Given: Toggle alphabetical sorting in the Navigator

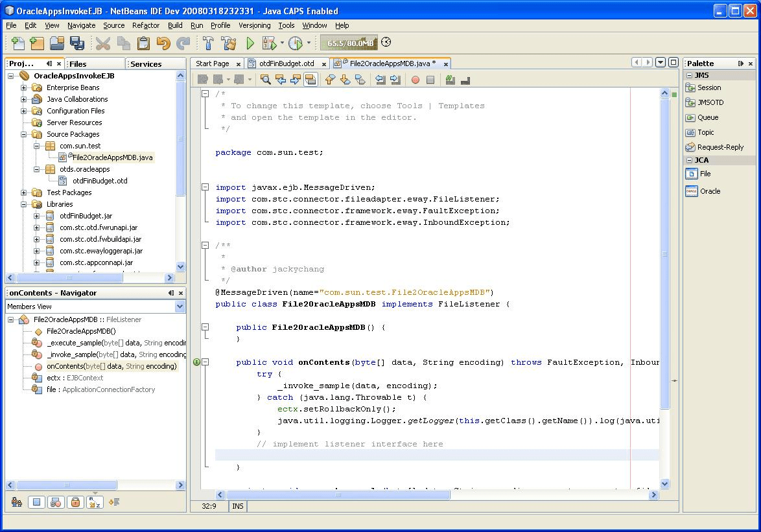Looking at the screenshot, I should tap(95, 502).
